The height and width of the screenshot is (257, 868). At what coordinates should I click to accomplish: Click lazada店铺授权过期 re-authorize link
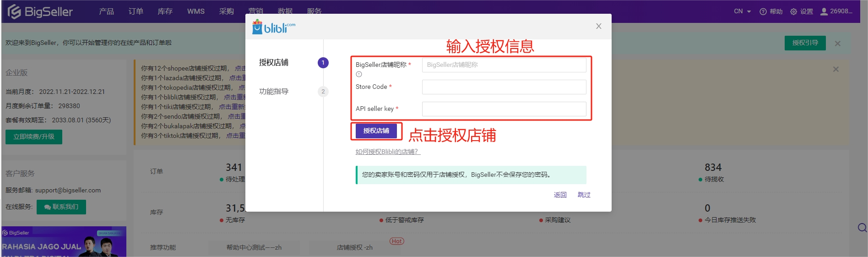tap(237, 78)
